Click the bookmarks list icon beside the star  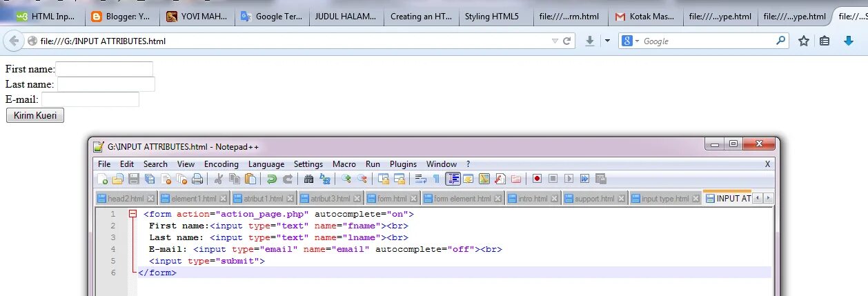825,41
